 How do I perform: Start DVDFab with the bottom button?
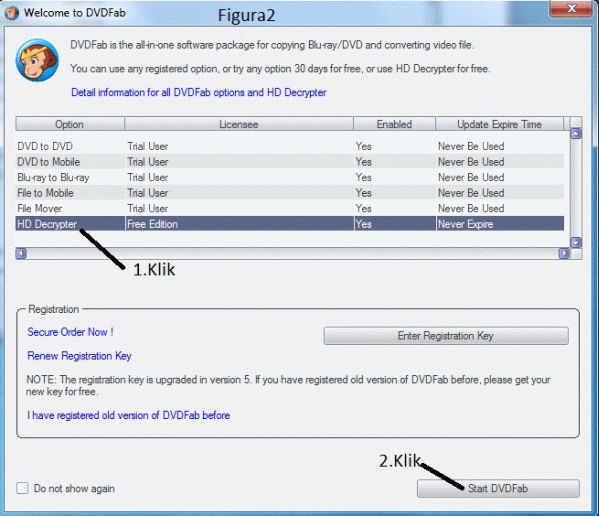(x=498, y=489)
